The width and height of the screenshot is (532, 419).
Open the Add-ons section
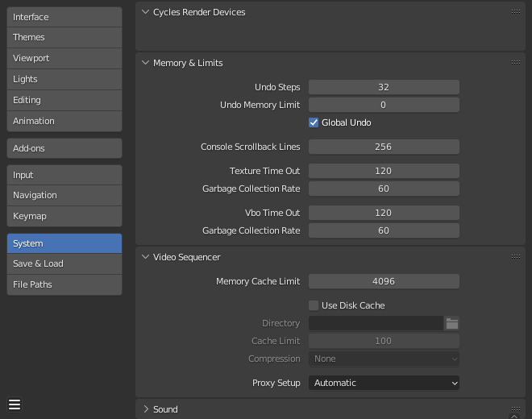(x=64, y=148)
